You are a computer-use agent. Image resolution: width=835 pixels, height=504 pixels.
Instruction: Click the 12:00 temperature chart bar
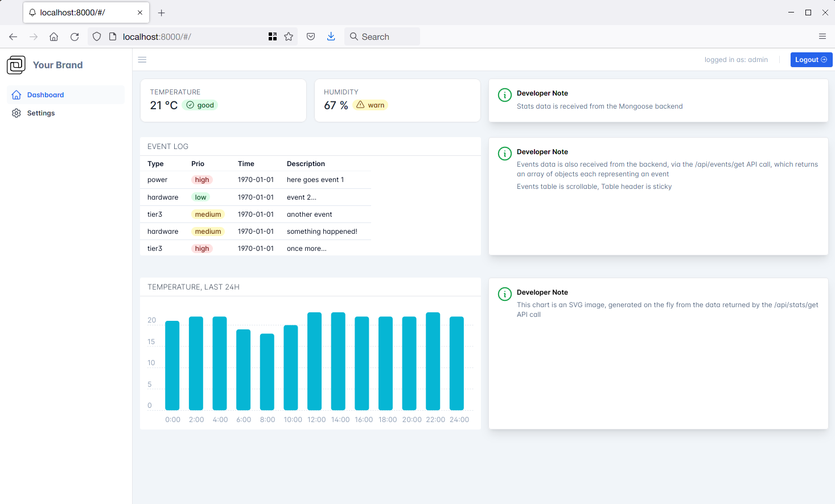(314, 361)
